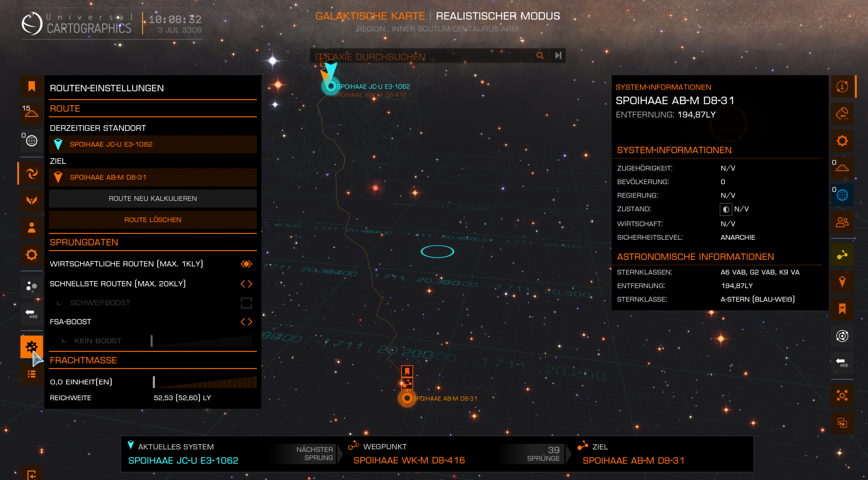Click the Sternklassen value A6 VAB, G2 VAB, K9 VA
Screen dimensions: 868x480
[x=760, y=272]
